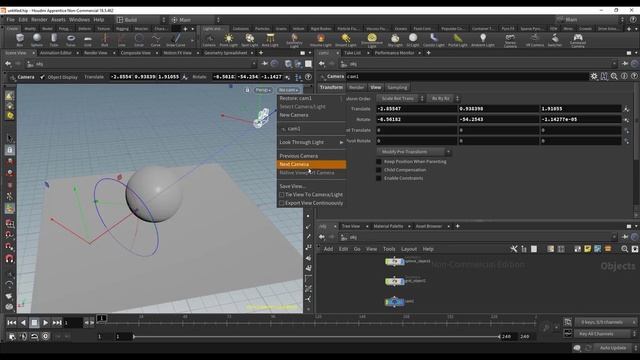Open the parameter pane gear menu
Image resolution: width=640 pixels, height=360 pixels.
point(594,76)
